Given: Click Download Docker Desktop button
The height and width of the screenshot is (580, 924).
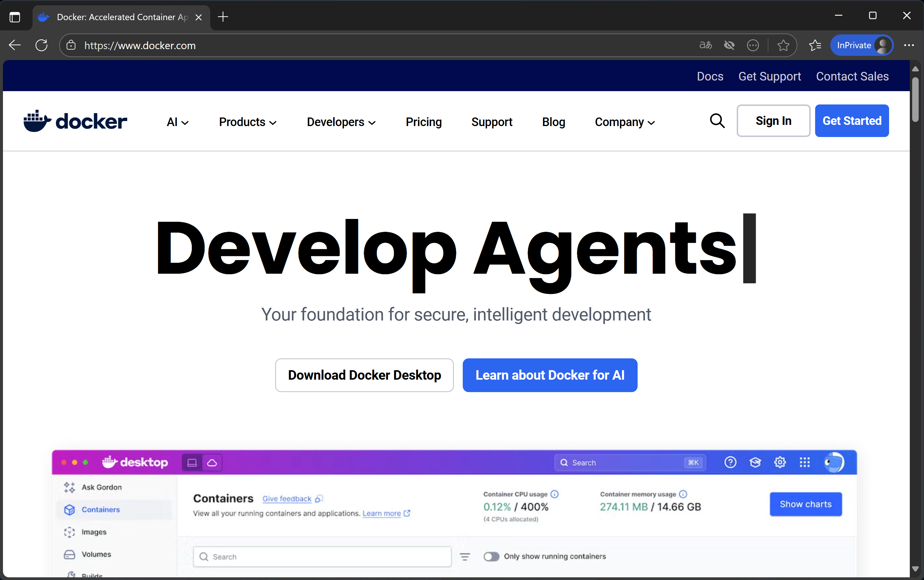Looking at the screenshot, I should point(364,375).
